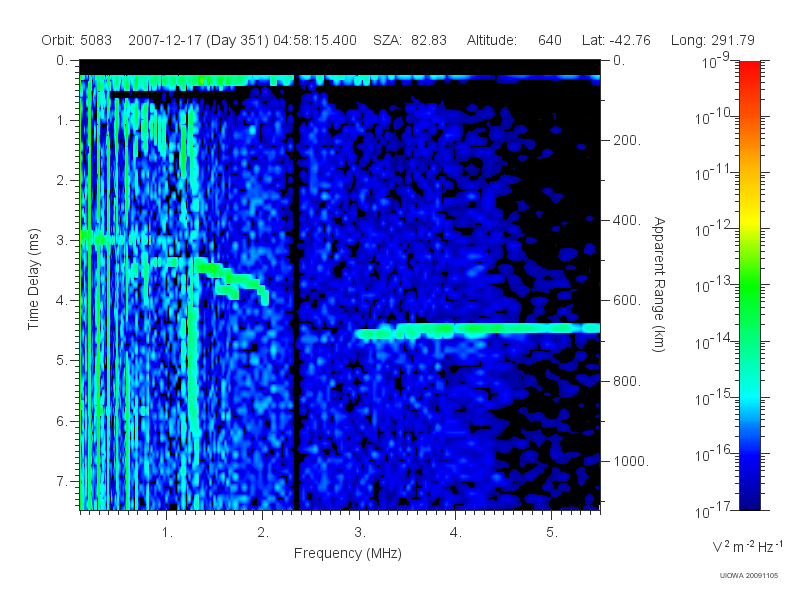Click the vertical black gap near 2.3 MHz

tap(295, 293)
